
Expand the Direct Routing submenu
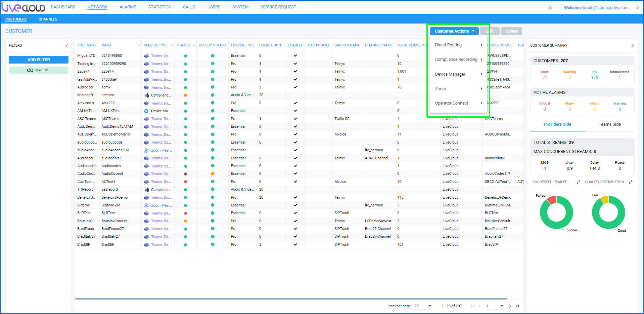point(458,45)
